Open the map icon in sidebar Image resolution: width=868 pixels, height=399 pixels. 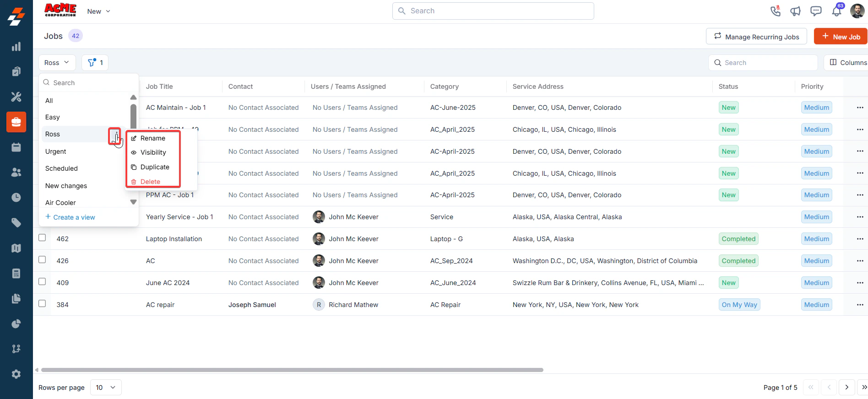(x=16, y=248)
